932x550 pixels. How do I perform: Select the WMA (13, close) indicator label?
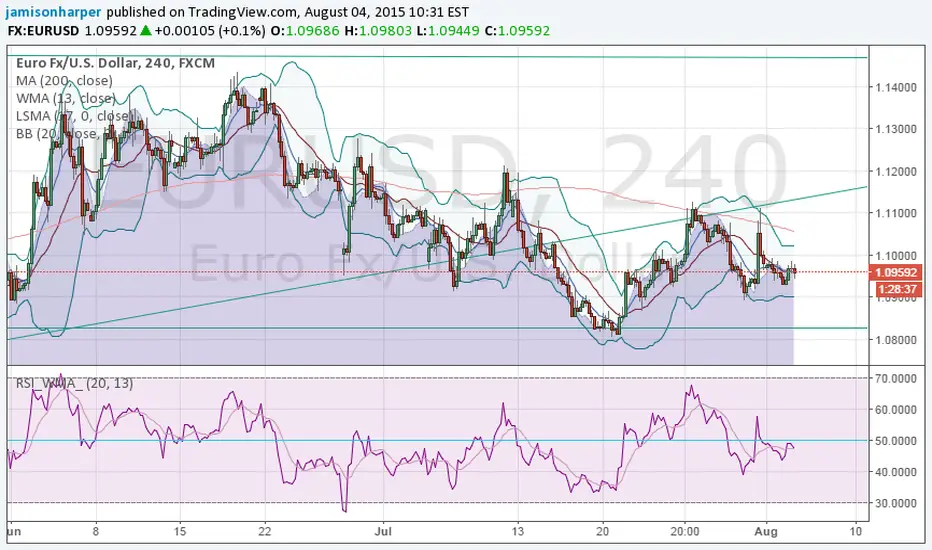click(65, 99)
